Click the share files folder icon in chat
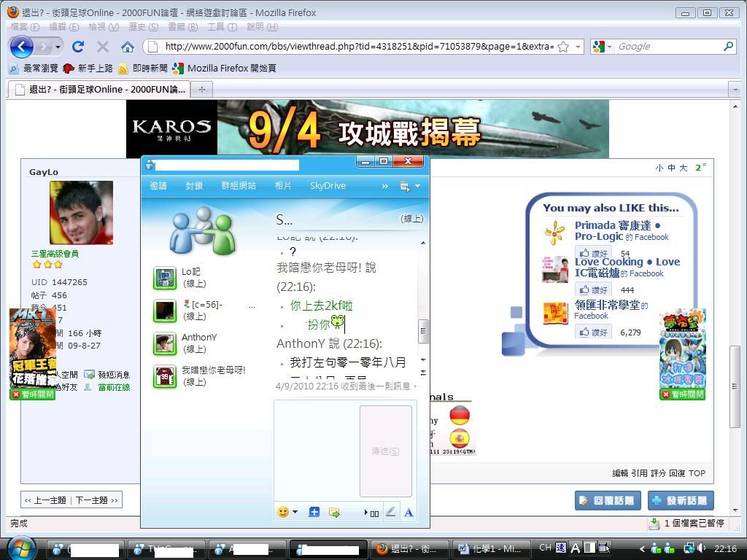This screenshot has height=560, width=747. tap(334, 513)
